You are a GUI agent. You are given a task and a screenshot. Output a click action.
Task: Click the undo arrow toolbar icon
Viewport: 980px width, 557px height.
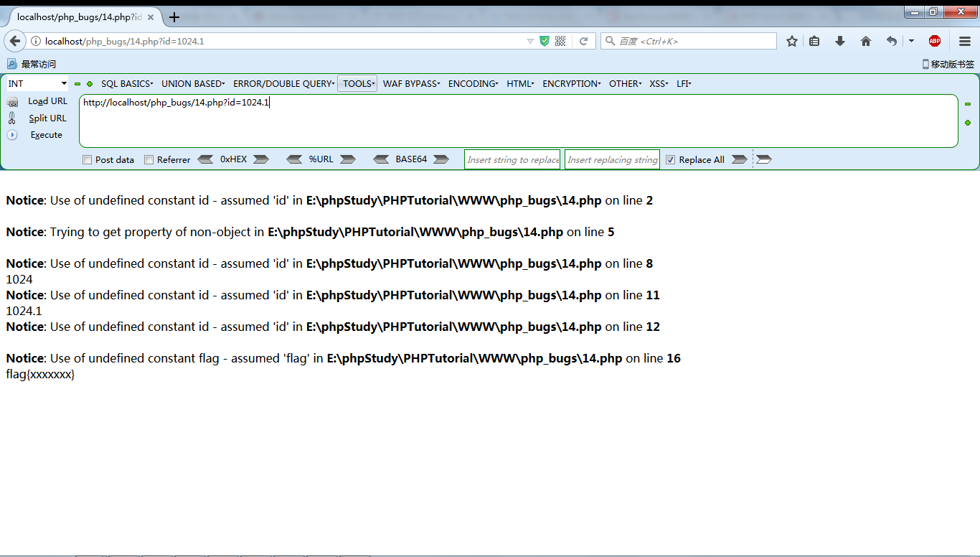click(x=891, y=41)
